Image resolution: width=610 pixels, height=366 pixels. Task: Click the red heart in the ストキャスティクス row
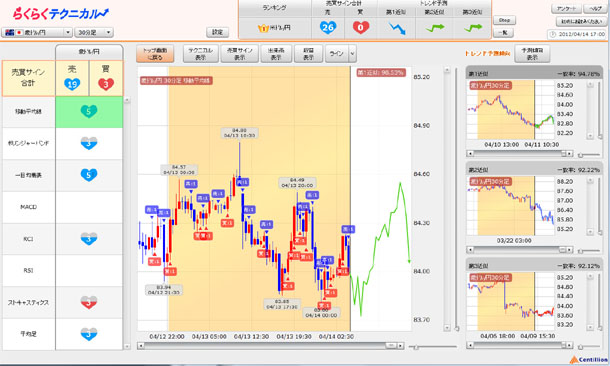coord(89,302)
